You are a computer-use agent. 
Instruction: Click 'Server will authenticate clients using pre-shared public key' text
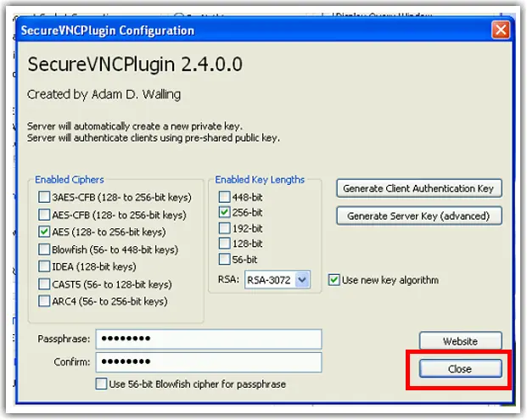[x=154, y=137]
